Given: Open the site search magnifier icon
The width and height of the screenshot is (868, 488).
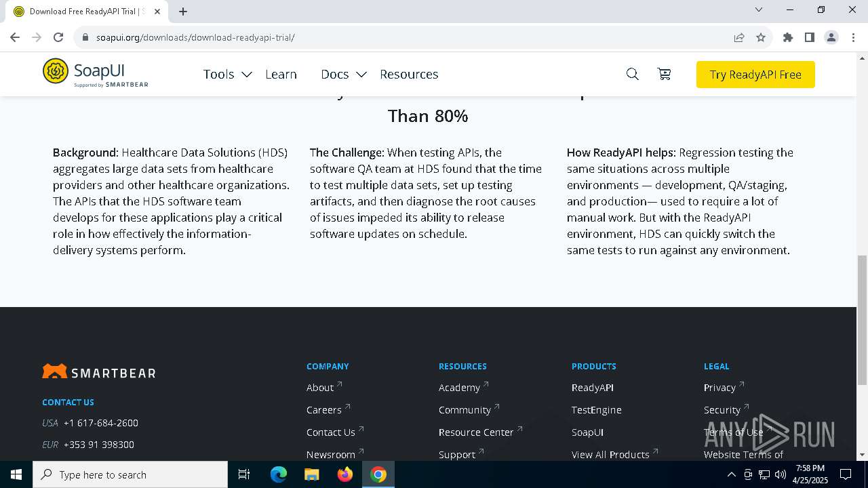Looking at the screenshot, I should click(x=632, y=74).
